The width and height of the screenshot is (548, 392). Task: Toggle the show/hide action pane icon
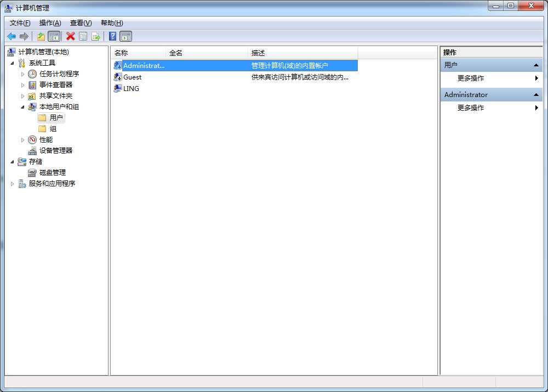126,36
